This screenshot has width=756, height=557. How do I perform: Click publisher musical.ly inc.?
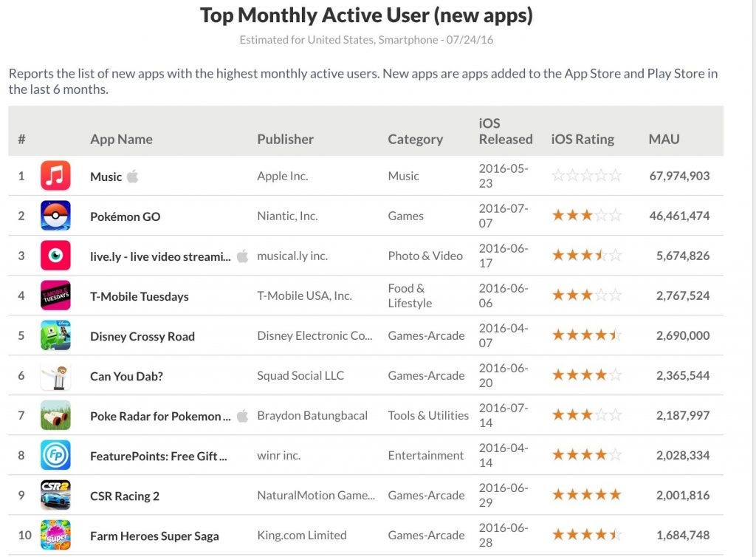(292, 256)
